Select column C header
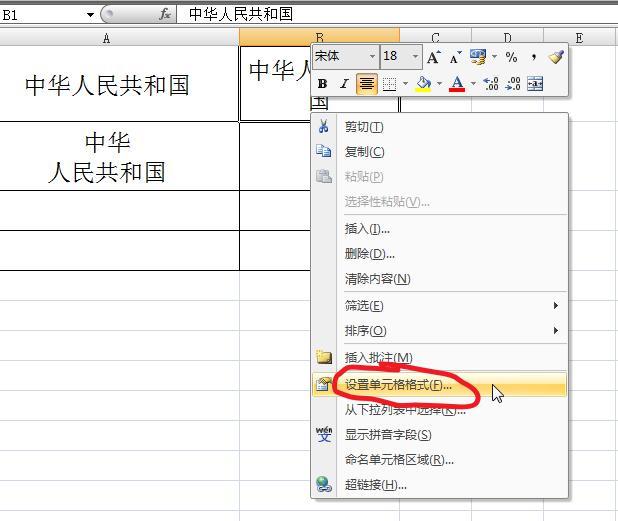 [435, 38]
